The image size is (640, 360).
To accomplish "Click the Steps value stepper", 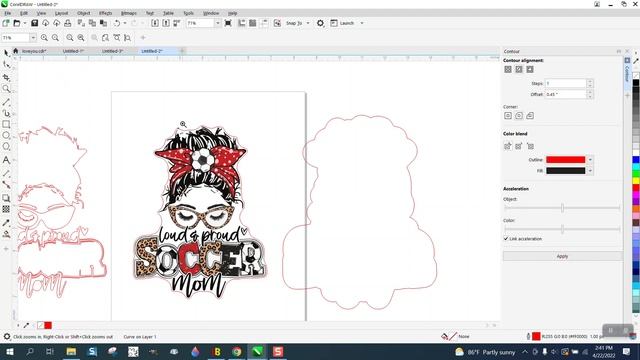I will [590, 83].
